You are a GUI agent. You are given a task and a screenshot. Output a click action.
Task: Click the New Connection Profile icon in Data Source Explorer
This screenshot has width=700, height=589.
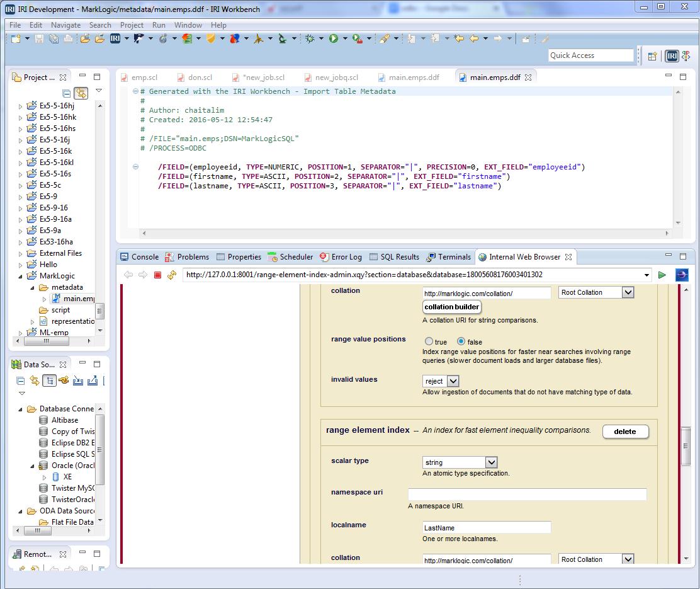click(64, 380)
